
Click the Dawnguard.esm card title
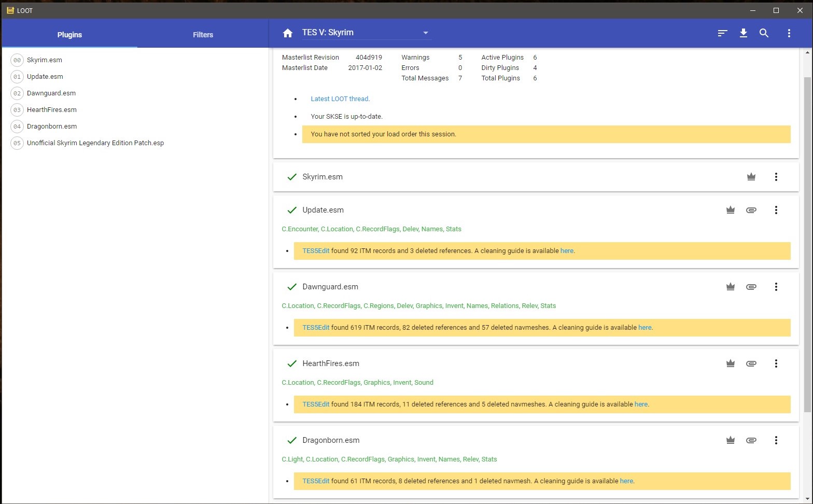point(330,287)
